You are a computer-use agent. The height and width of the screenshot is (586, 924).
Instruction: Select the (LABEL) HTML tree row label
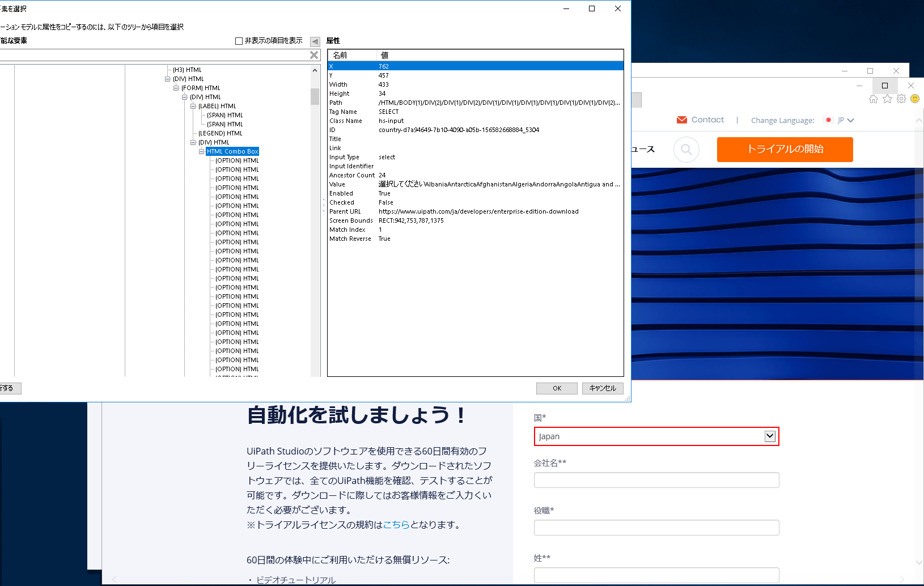(217, 107)
